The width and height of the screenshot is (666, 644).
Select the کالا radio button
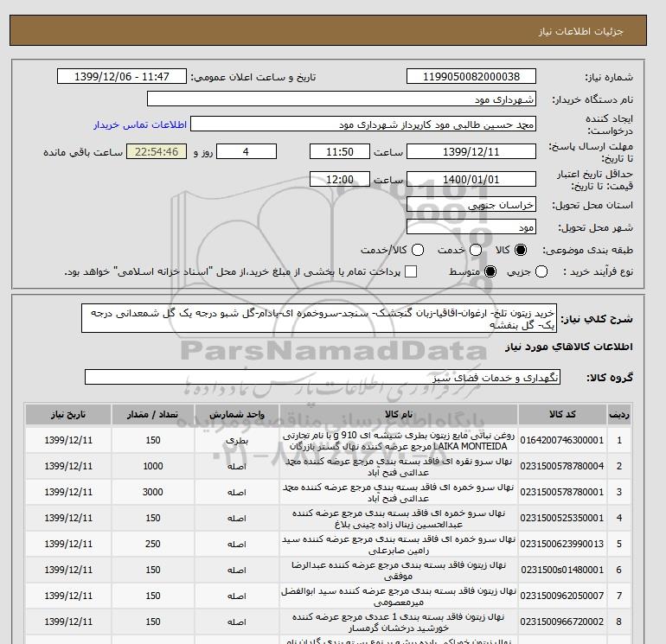click(x=521, y=250)
